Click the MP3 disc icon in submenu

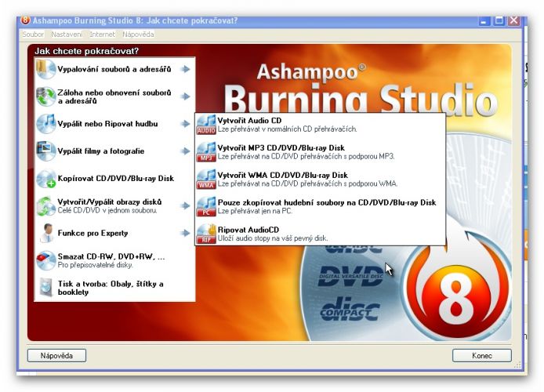point(206,152)
